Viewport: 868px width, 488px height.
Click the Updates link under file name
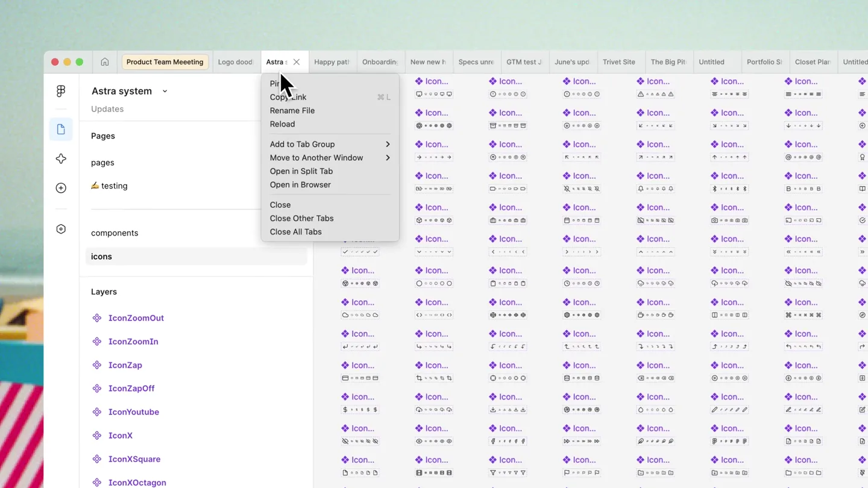[107, 109]
